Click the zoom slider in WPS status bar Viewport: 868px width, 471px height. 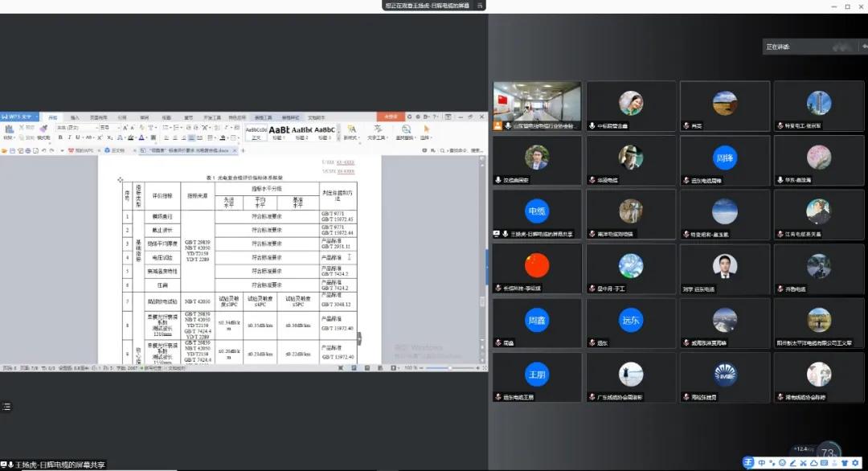449,367
